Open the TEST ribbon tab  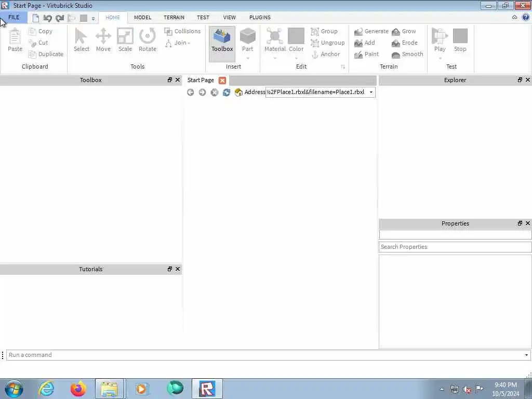[x=203, y=17]
